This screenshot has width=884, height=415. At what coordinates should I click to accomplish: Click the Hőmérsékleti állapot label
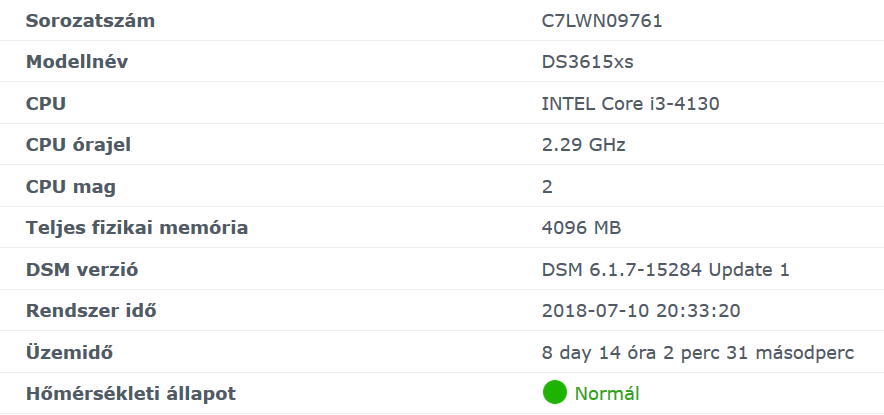[x=131, y=393]
